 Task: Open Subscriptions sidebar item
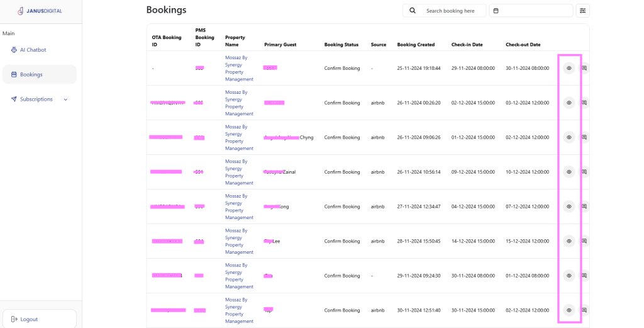tap(36, 99)
